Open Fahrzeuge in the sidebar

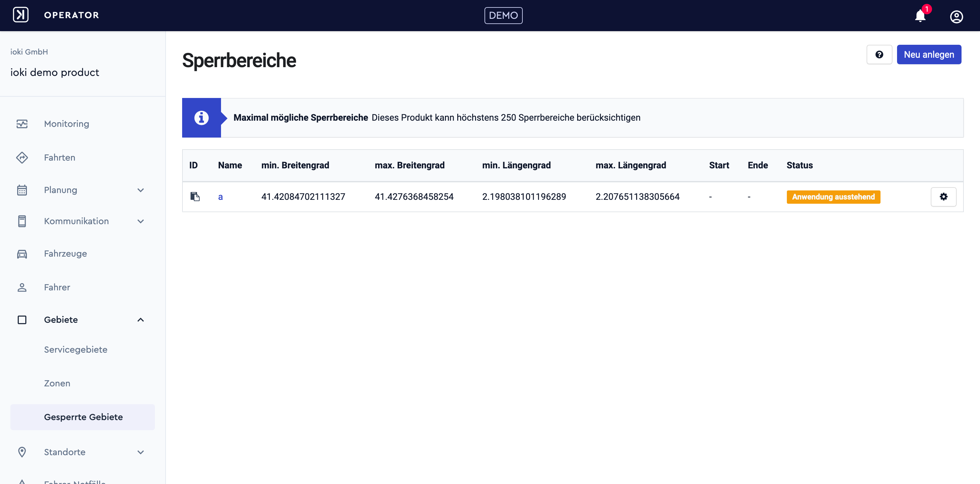click(x=65, y=254)
